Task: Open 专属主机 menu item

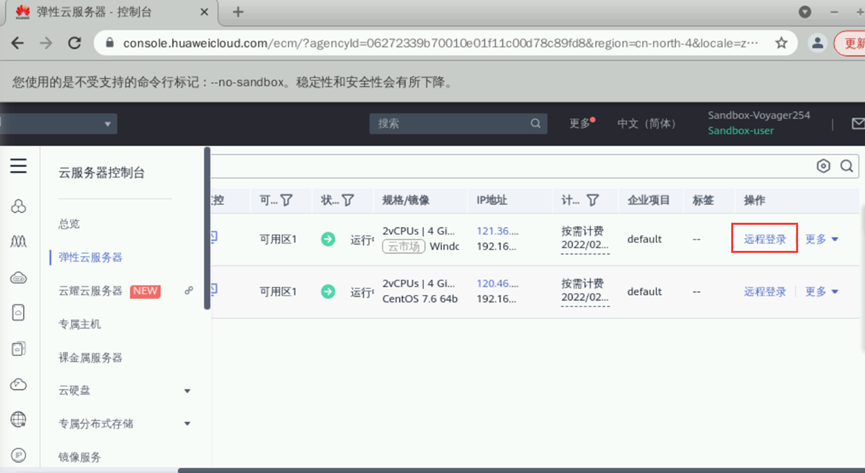Action: pyautogui.click(x=79, y=324)
